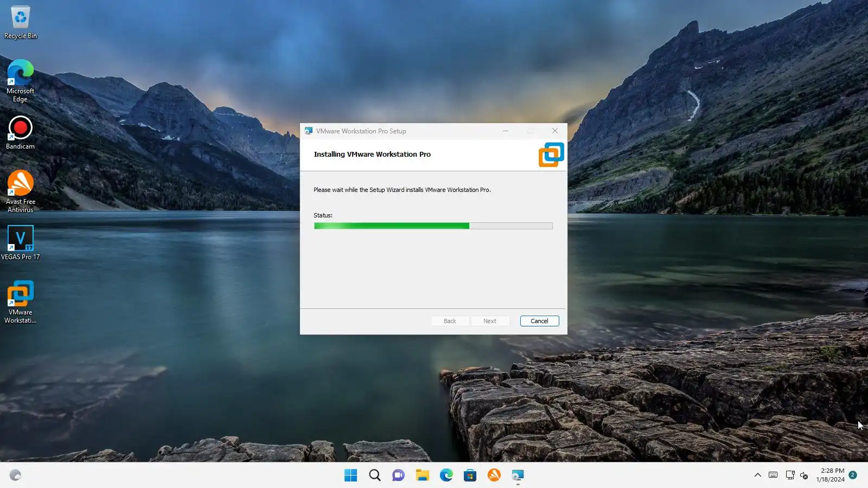The width and height of the screenshot is (868, 488).
Task: Open Microsoft Store from the taskbar
Action: [470, 476]
